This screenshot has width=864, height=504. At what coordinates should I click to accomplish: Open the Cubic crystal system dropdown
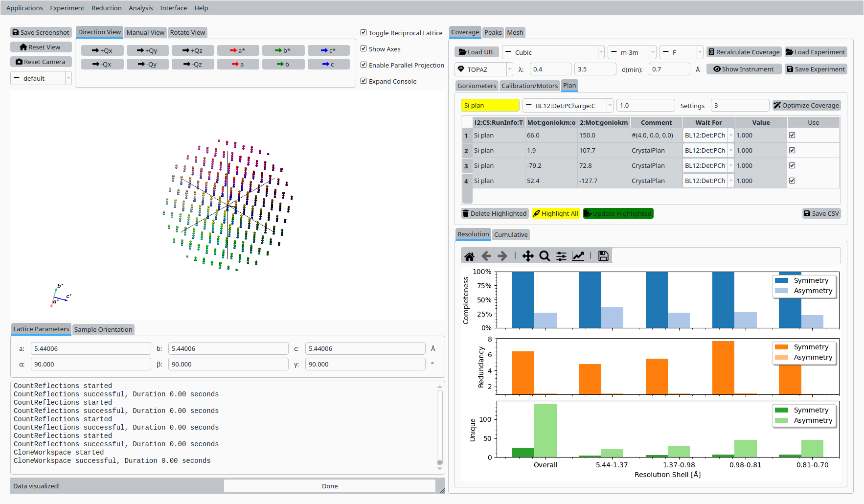coord(553,52)
